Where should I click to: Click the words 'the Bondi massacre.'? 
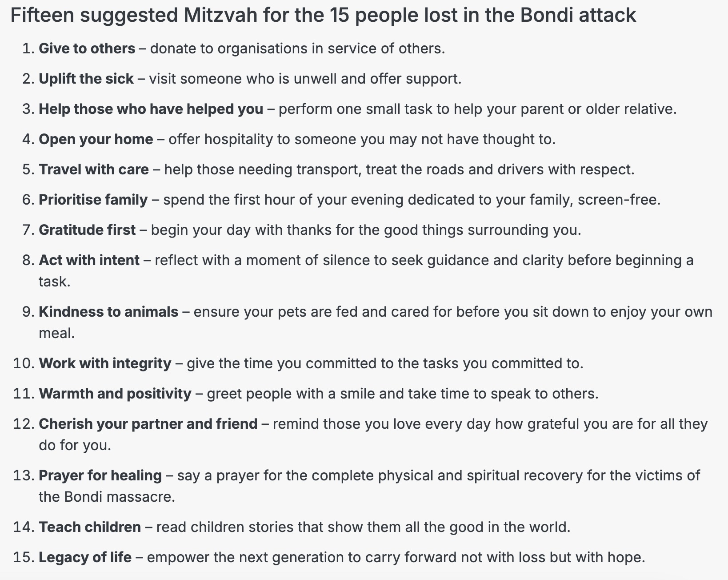(x=107, y=497)
